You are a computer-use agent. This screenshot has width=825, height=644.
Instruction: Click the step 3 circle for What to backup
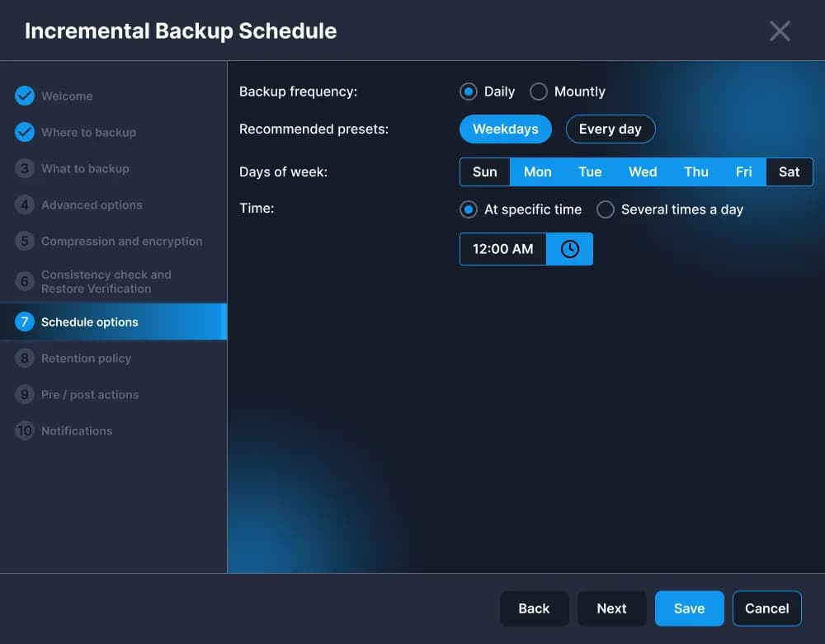tap(24, 168)
